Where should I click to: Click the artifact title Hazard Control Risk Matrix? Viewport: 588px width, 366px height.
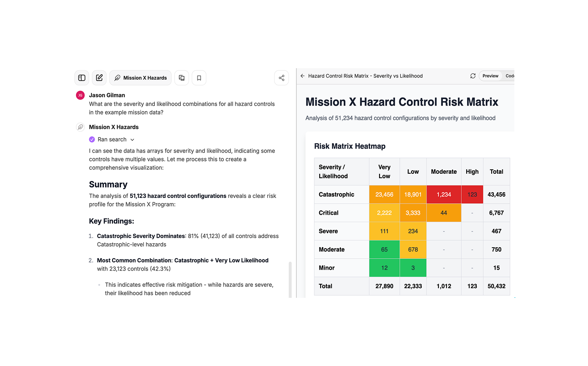point(365,76)
